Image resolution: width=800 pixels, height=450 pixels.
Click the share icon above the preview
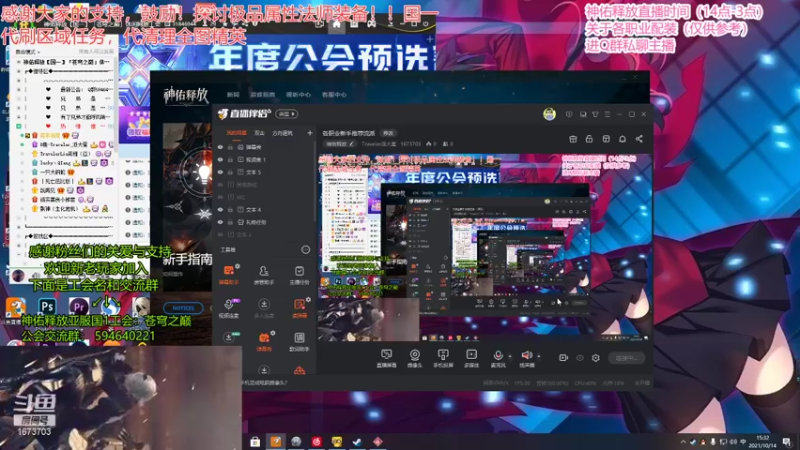tap(639, 139)
